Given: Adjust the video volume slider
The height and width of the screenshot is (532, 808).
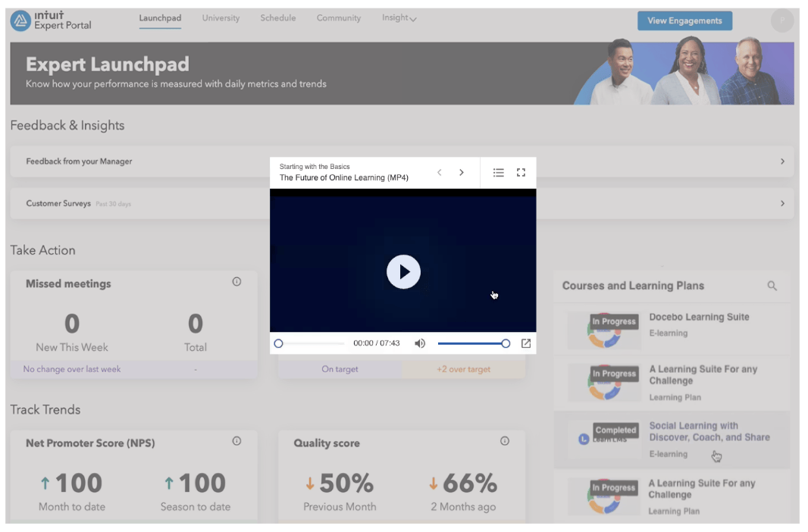Looking at the screenshot, I should (471, 343).
